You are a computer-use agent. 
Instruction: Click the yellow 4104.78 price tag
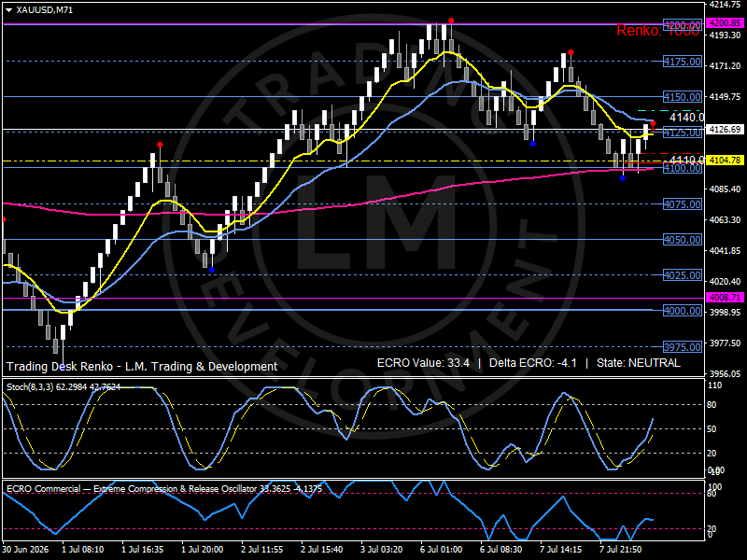pyautogui.click(x=725, y=160)
